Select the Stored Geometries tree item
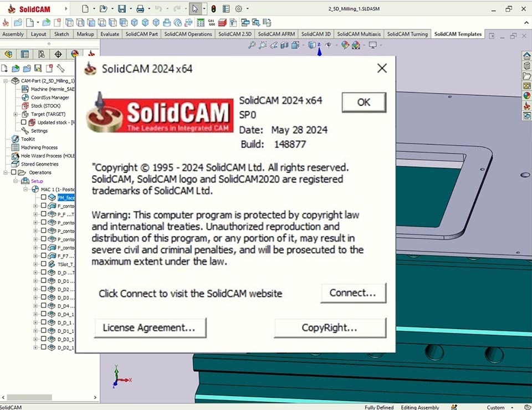The height and width of the screenshot is (410, 532). click(35, 164)
